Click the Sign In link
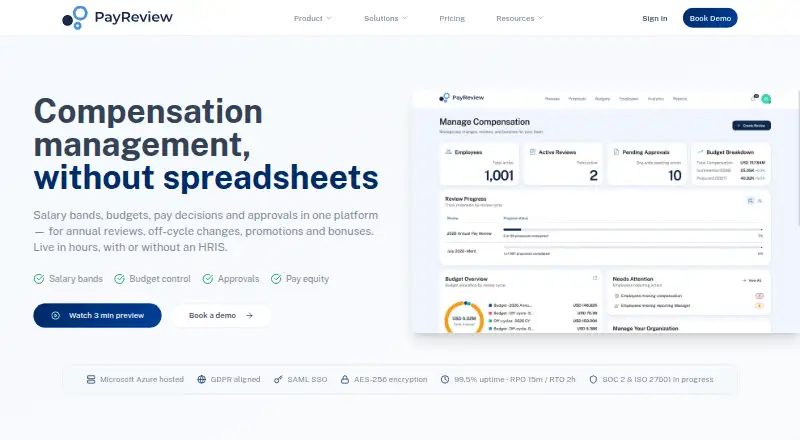 [x=655, y=18]
